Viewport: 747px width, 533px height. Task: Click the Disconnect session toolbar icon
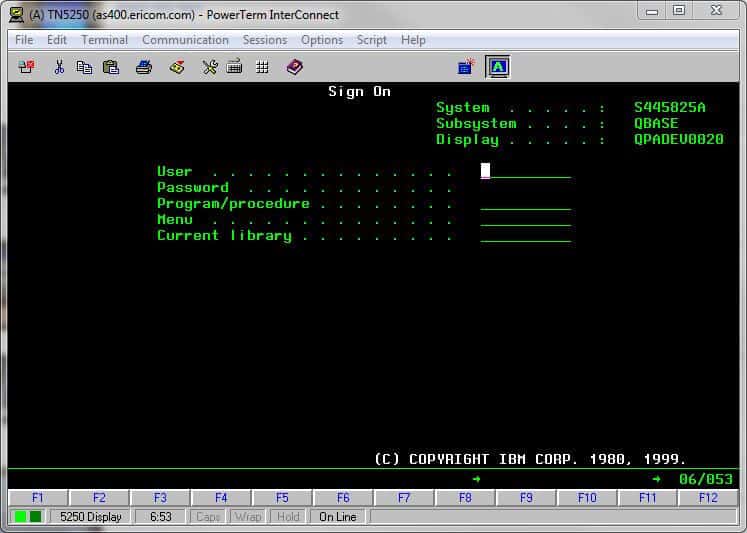click(27, 67)
